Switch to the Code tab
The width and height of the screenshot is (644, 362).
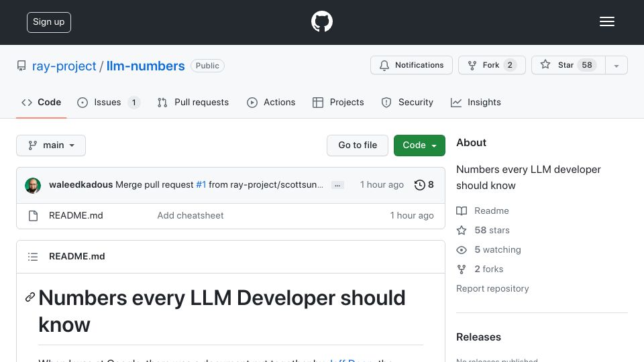(x=42, y=102)
